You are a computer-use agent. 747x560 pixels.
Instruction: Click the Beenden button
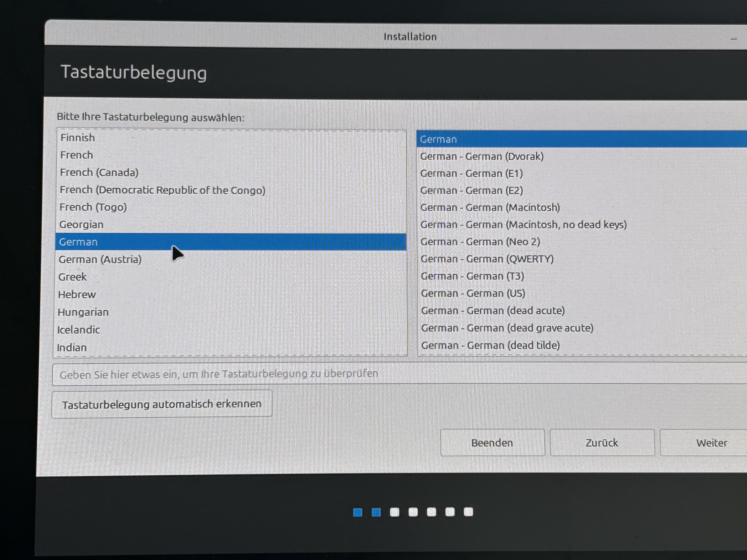click(x=492, y=443)
